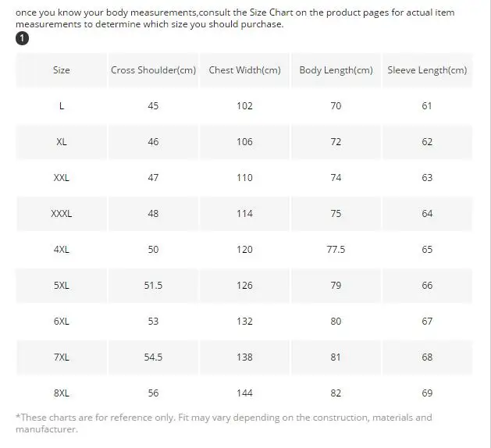Viewport: 491px width, 448px height.
Task: Click the XXXL size cell
Action: click(62, 214)
